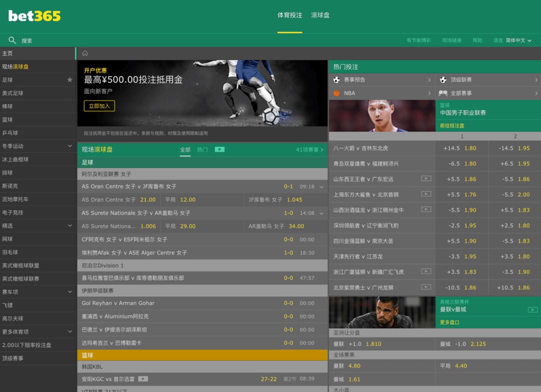Open 主页 in the sidebar
The image size is (541, 392).
[38, 54]
